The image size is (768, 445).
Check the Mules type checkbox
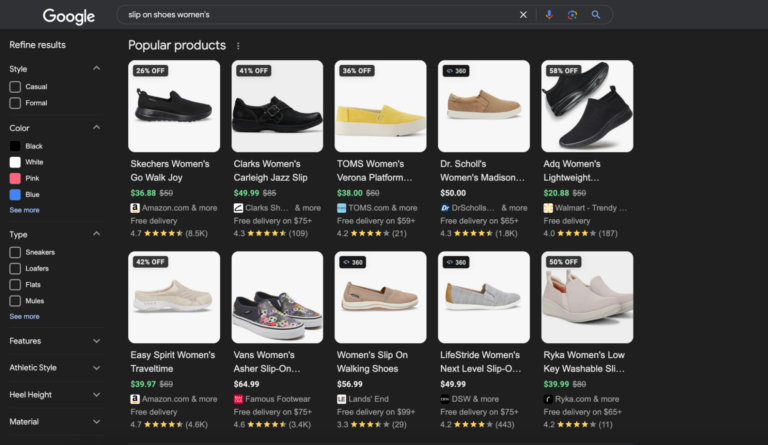(15, 301)
